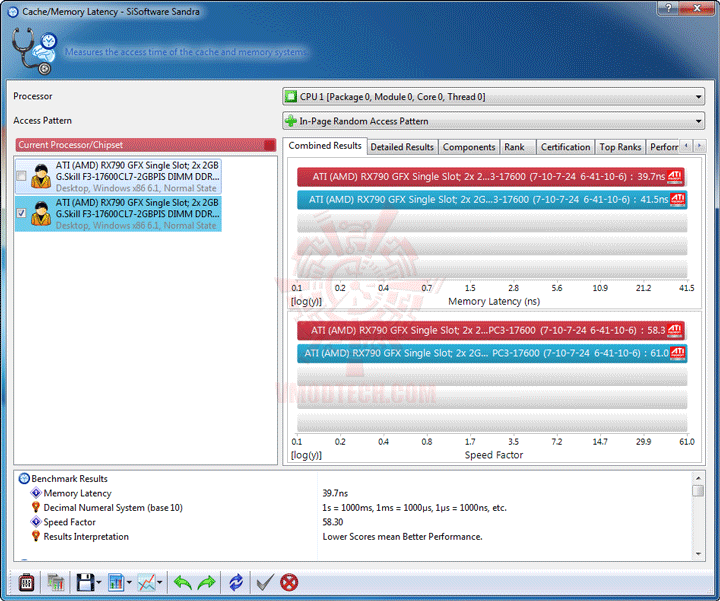Screen dimensions: 720x601
Task: Open the Certification tab
Action: (565, 147)
